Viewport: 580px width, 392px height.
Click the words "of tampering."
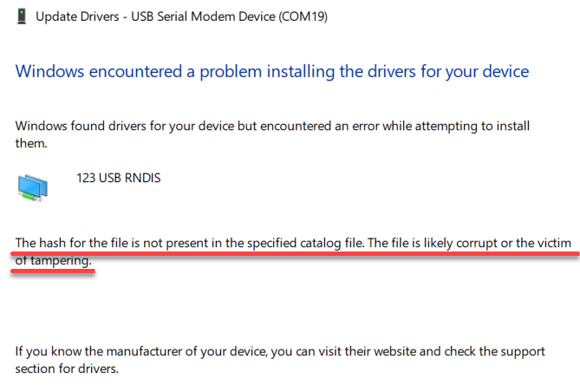[x=52, y=259]
